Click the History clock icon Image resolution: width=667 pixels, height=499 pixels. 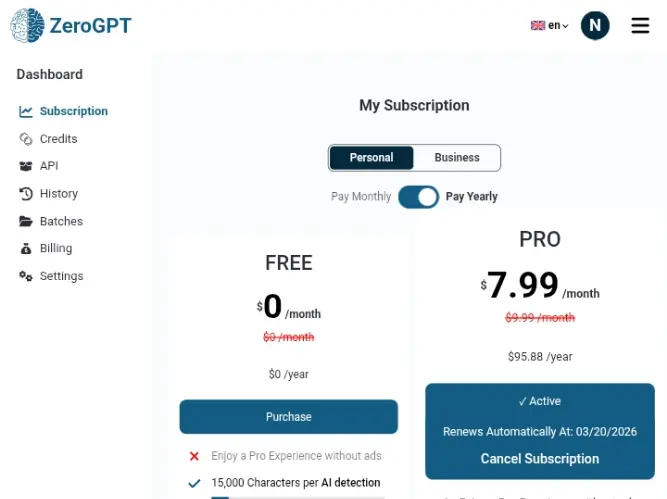tap(26, 194)
